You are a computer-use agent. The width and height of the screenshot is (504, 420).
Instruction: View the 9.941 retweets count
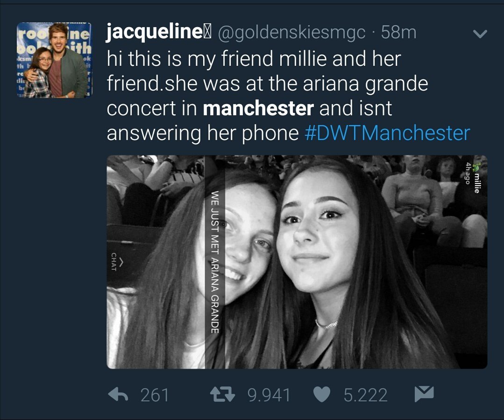tap(269, 395)
